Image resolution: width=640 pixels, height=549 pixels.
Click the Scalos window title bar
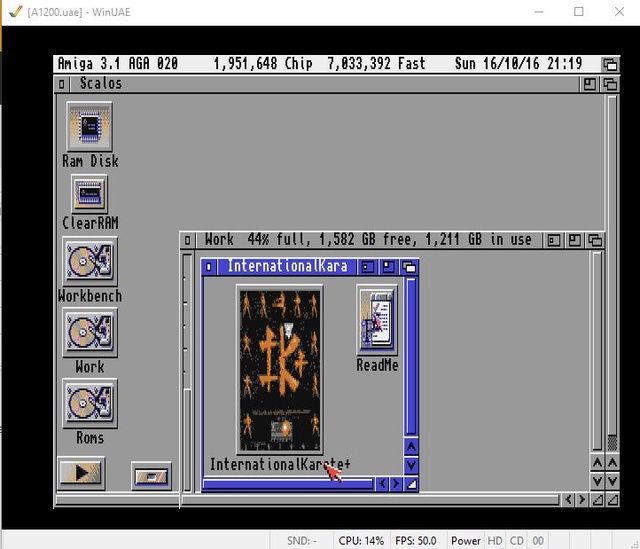click(324, 84)
